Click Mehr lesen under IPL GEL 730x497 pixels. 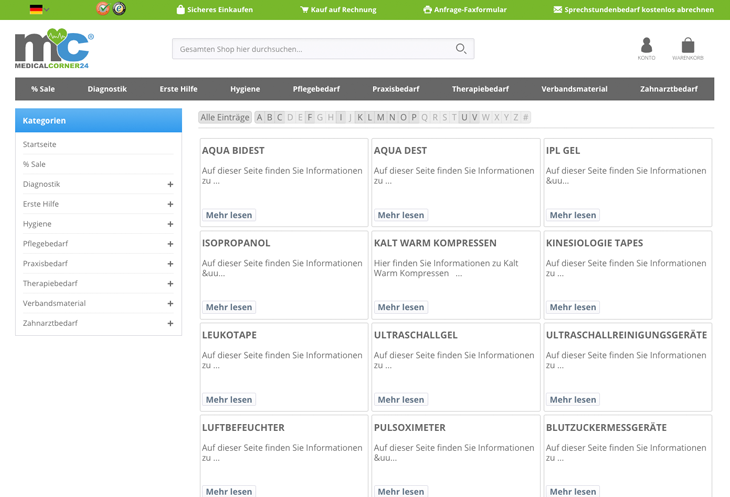click(573, 215)
